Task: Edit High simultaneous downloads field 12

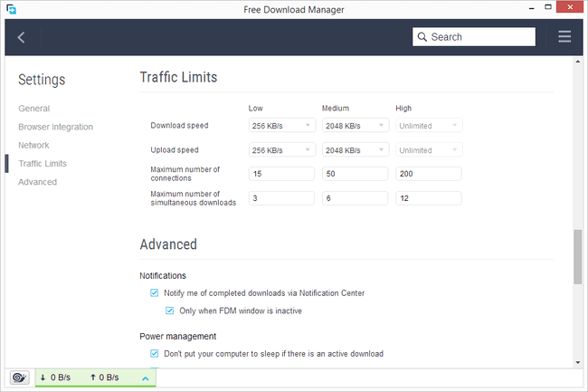Action: (x=429, y=198)
